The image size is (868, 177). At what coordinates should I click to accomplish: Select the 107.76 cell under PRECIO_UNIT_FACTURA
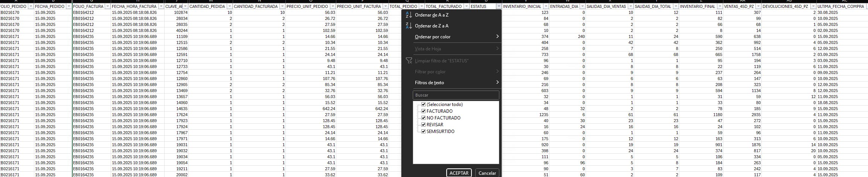pyautogui.click(x=362, y=79)
